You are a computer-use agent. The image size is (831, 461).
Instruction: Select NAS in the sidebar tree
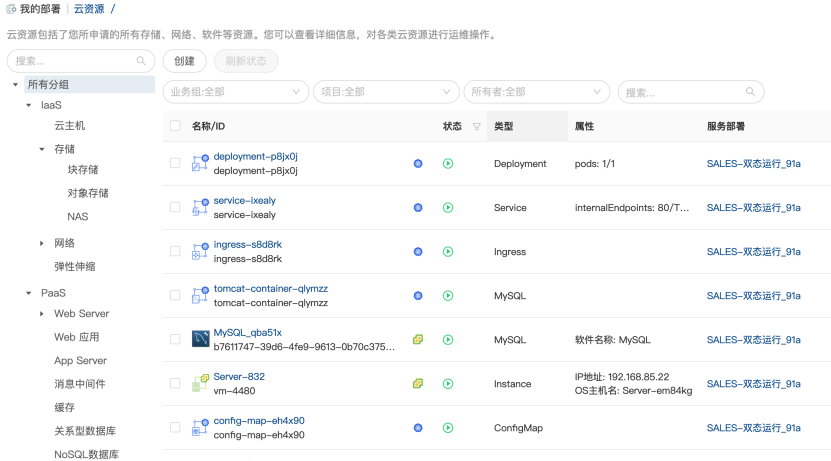click(x=78, y=216)
